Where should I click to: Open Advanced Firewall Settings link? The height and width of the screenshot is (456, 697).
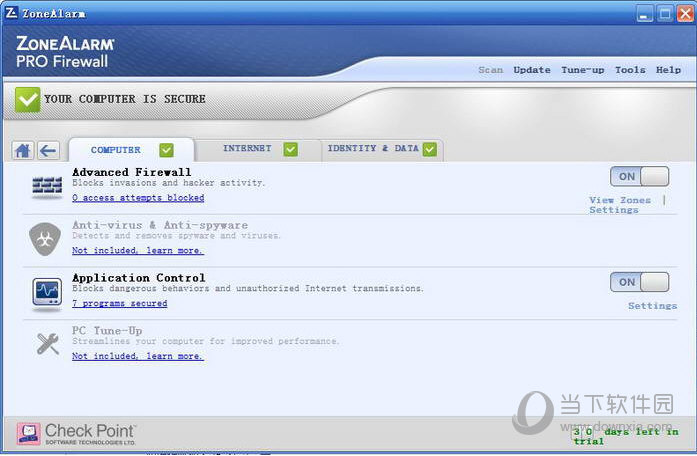pyautogui.click(x=614, y=210)
